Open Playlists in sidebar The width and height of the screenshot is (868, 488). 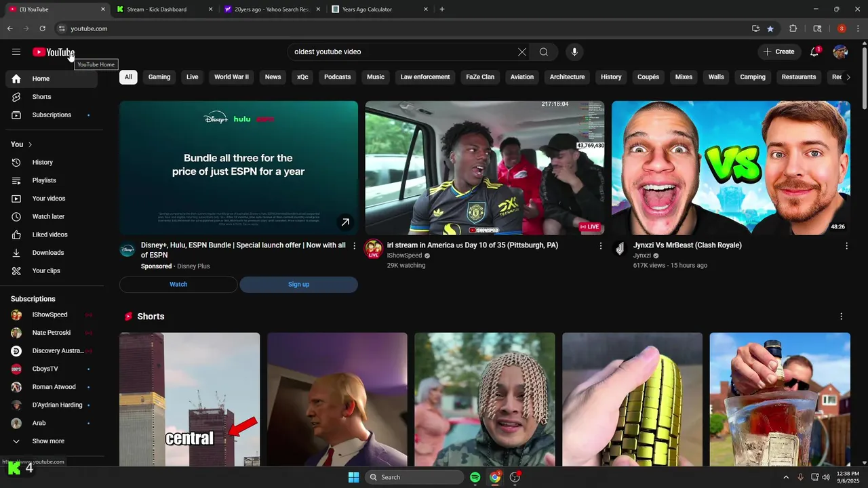click(x=52, y=180)
